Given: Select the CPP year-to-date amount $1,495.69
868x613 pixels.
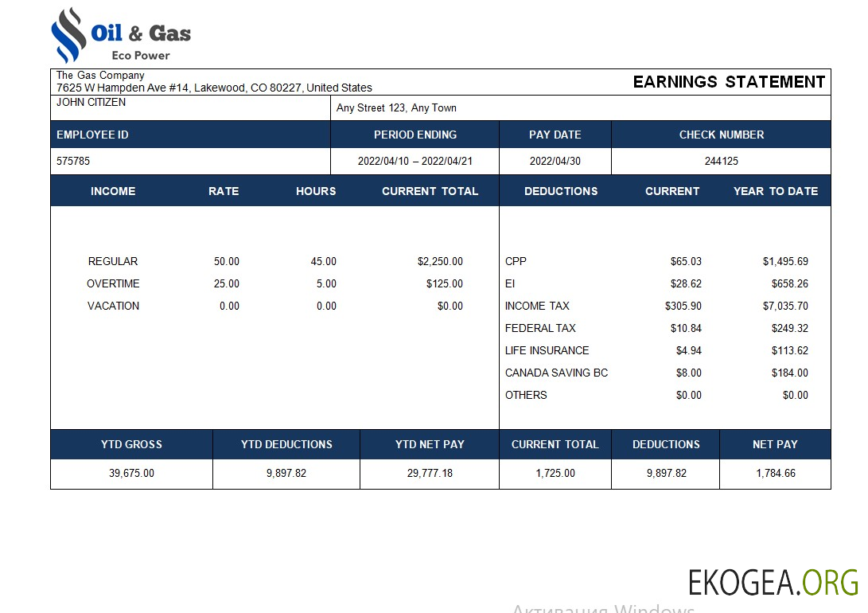Looking at the screenshot, I should (x=784, y=261).
